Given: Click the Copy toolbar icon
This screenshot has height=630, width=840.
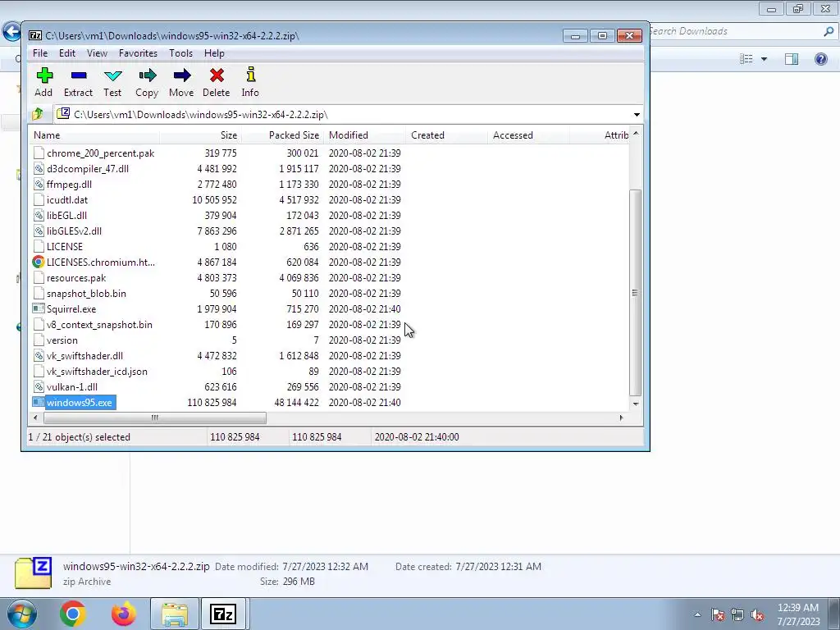Looking at the screenshot, I should (x=148, y=75).
